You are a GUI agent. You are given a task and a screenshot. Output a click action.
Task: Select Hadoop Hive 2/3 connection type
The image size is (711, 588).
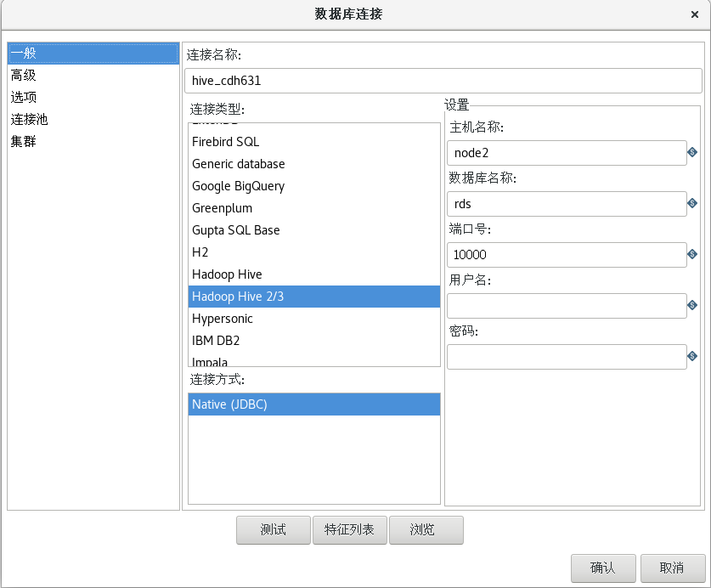pyautogui.click(x=314, y=297)
